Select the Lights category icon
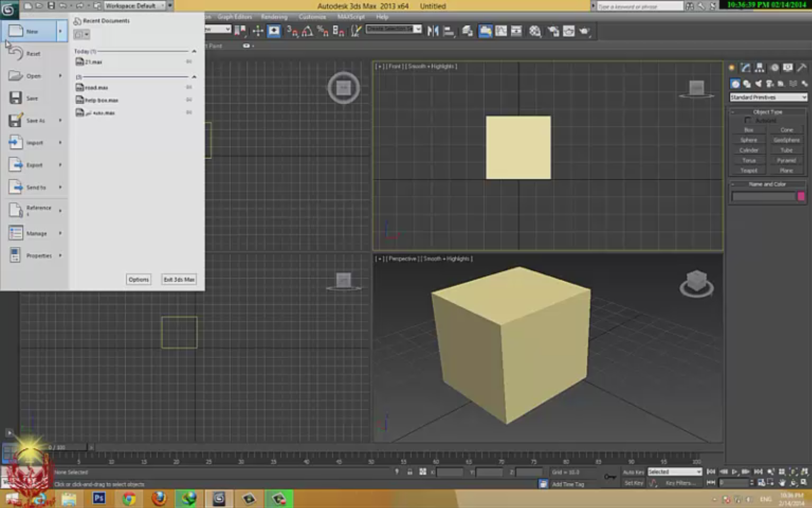This screenshot has height=508, width=812. (x=758, y=84)
